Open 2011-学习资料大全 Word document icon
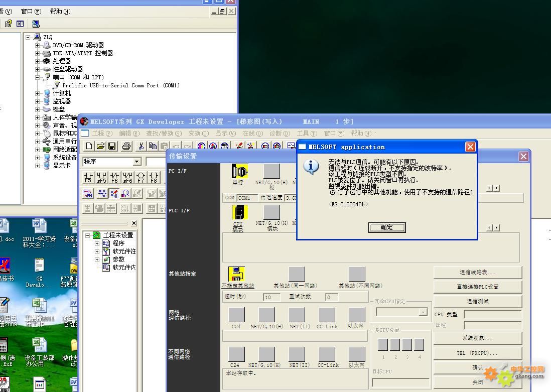Screen dimensions: 551x392 pyautogui.click(x=39, y=233)
